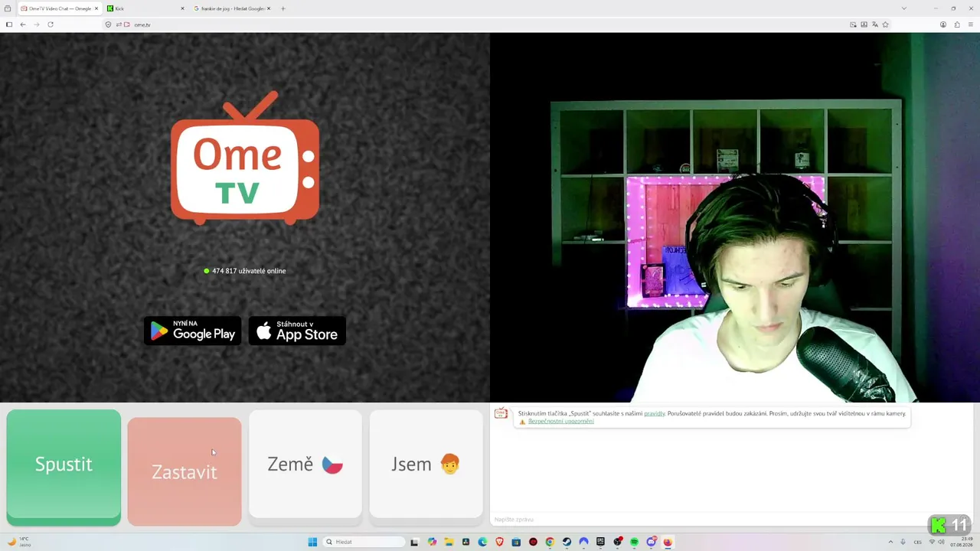The width and height of the screenshot is (980, 551).
Task: Open Epic Games Launcher from the taskbar
Action: [600, 542]
